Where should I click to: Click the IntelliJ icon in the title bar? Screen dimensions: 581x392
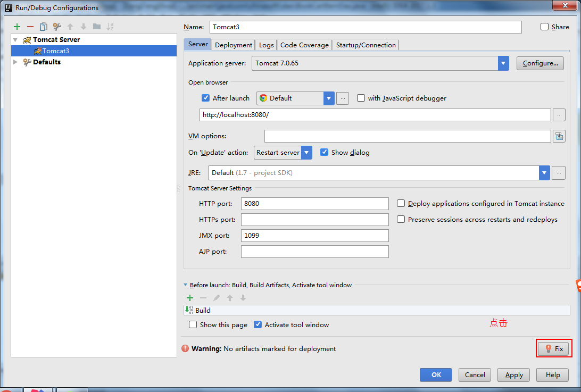tap(8, 8)
